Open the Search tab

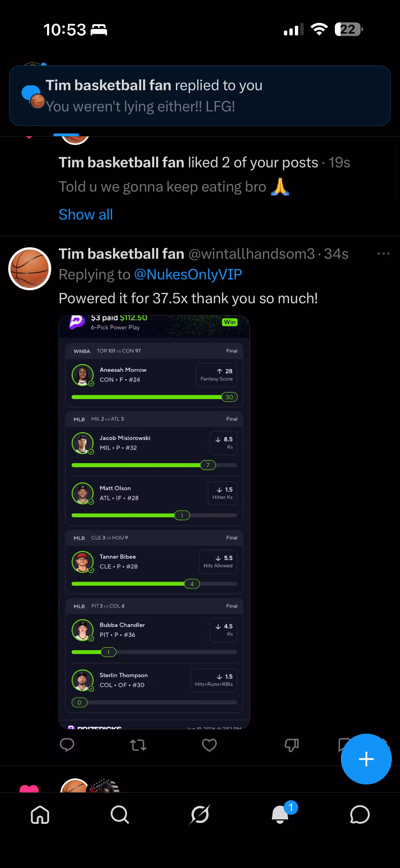120,815
